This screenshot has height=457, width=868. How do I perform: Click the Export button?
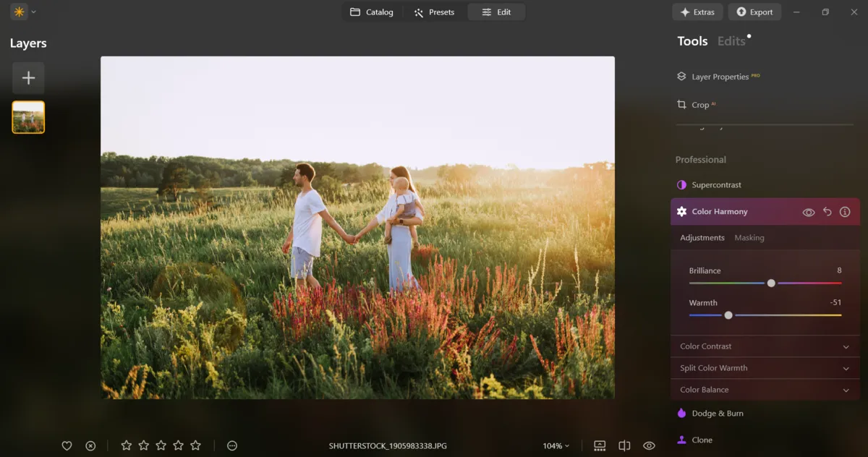tap(754, 12)
